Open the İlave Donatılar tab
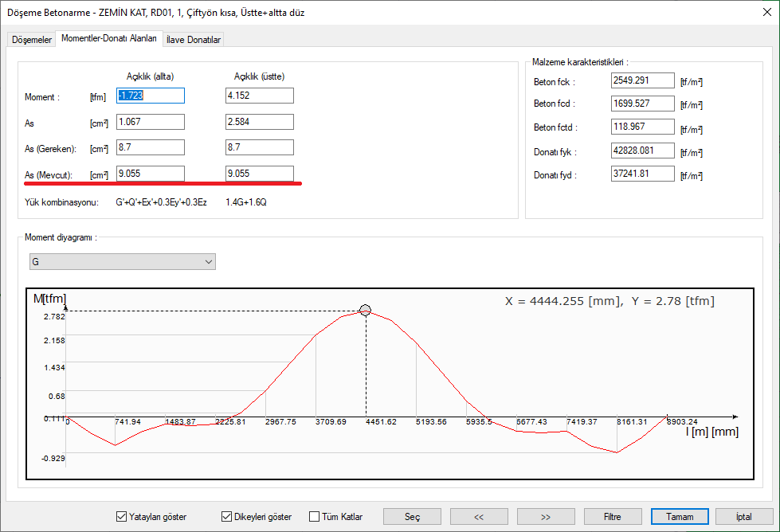Screen dimensions: 780x532 point(194,40)
